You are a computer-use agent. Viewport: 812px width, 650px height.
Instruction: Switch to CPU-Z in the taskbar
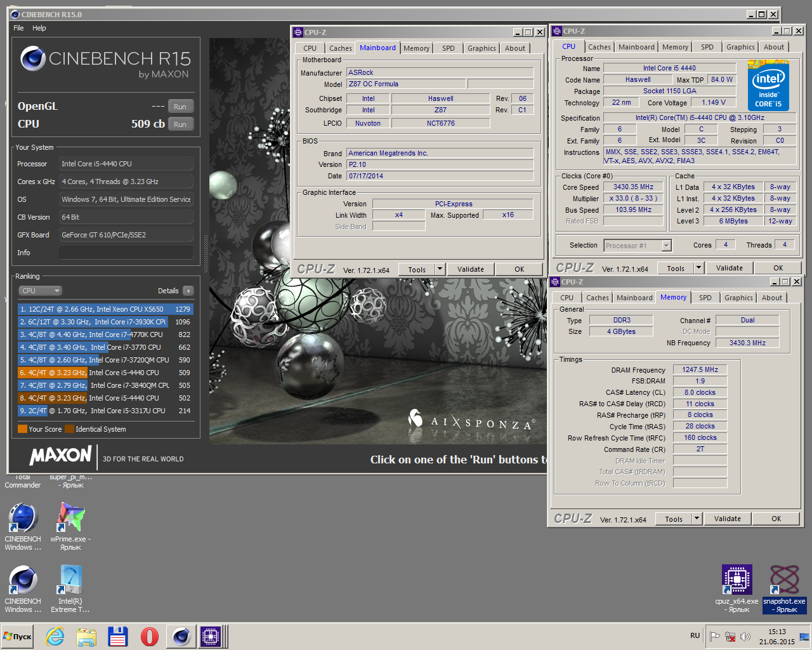point(211,637)
